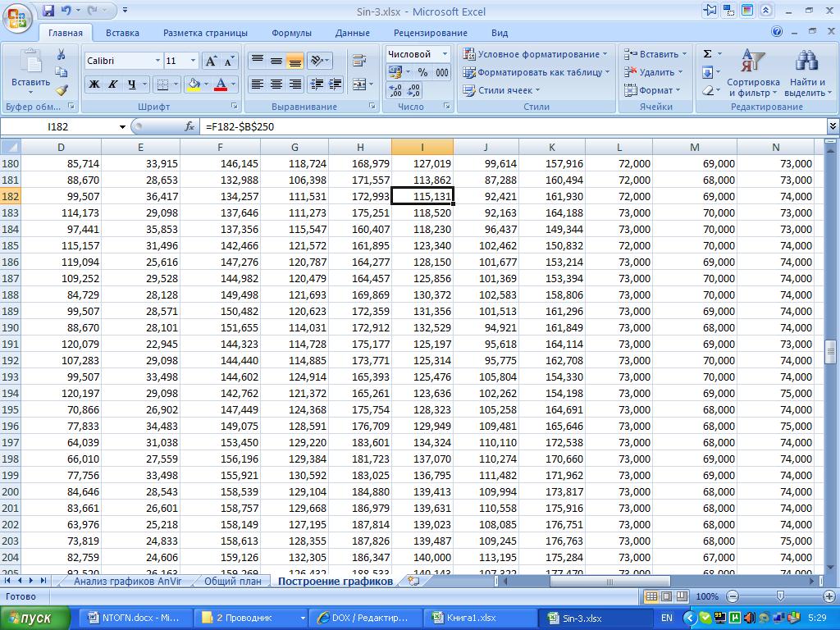Expand the Числовой number format dropdown
The width and height of the screenshot is (840, 630).
[x=445, y=54]
